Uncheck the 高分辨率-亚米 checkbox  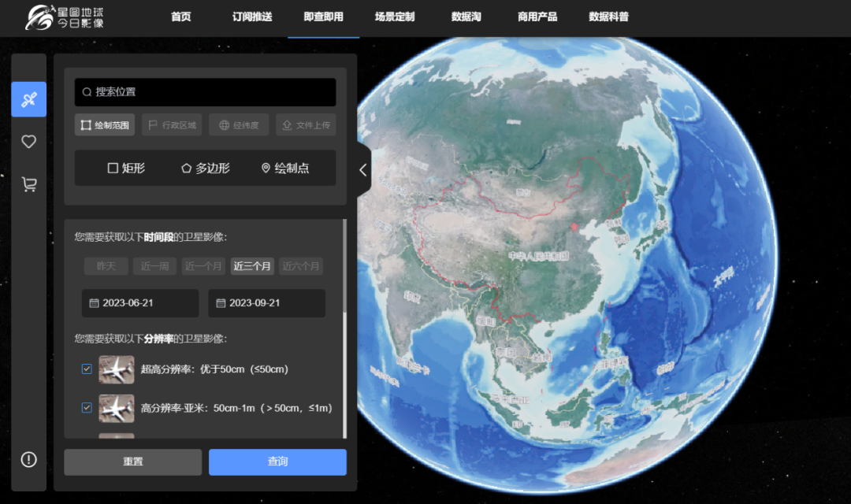pyautogui.click(x=87, y=408)
